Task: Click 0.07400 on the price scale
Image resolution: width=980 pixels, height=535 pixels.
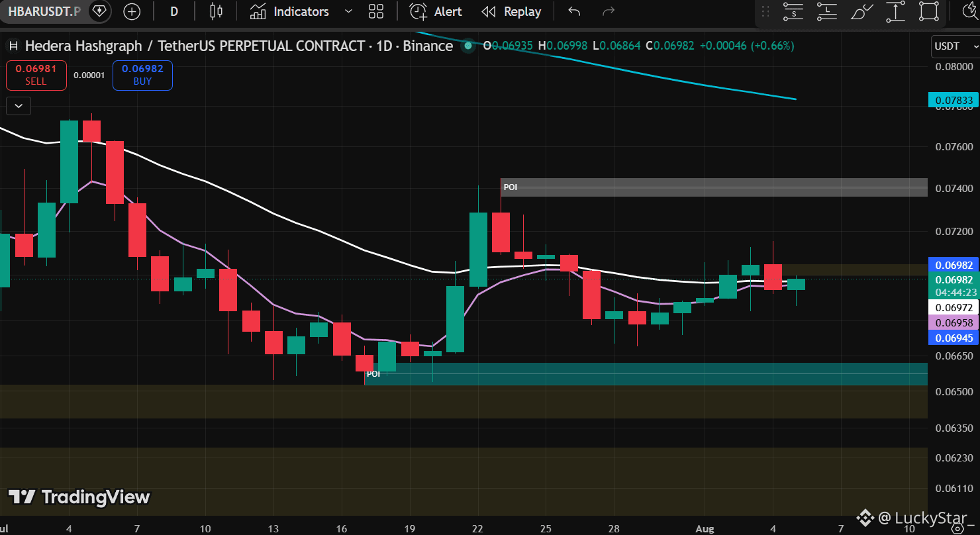Action: [x=954, y=189]
